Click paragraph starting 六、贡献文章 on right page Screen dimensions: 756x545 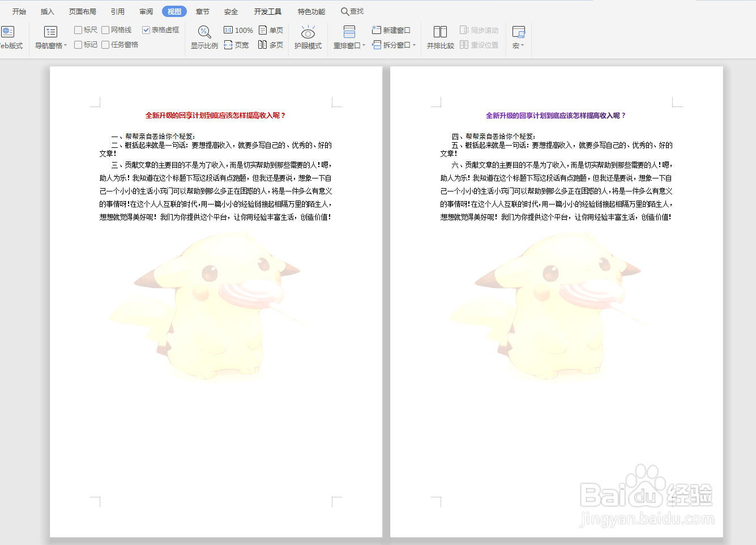pos(556,191)
